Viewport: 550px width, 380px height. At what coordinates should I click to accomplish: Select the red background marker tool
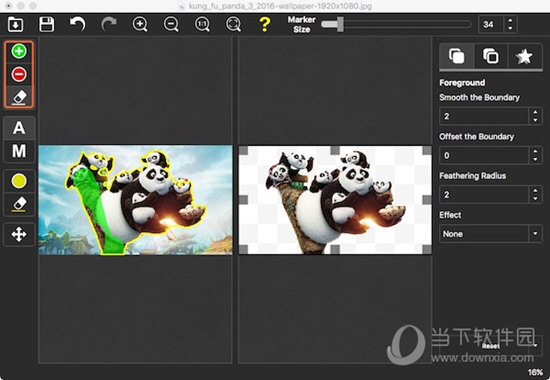(19, 74)
